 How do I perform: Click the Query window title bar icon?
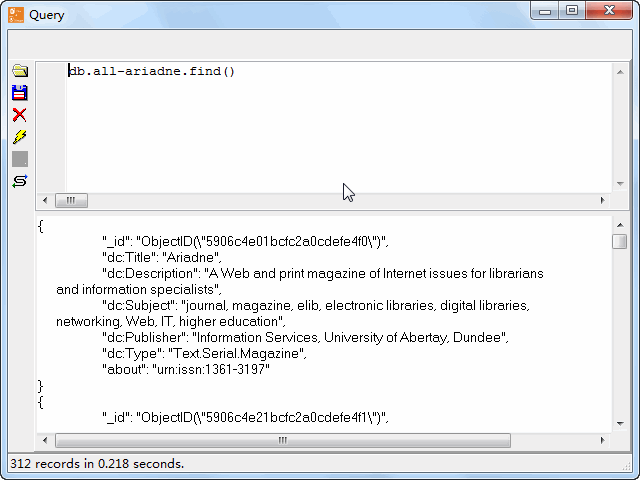(15, 14)
